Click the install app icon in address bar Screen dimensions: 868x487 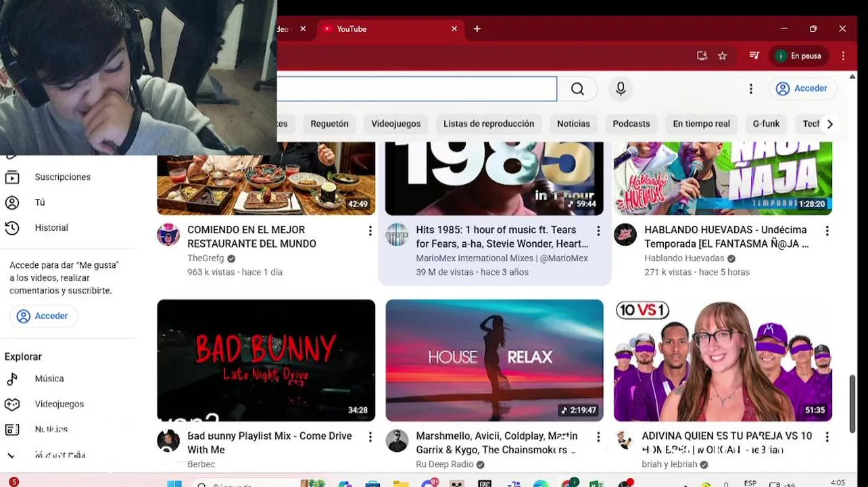coord(702,56)
